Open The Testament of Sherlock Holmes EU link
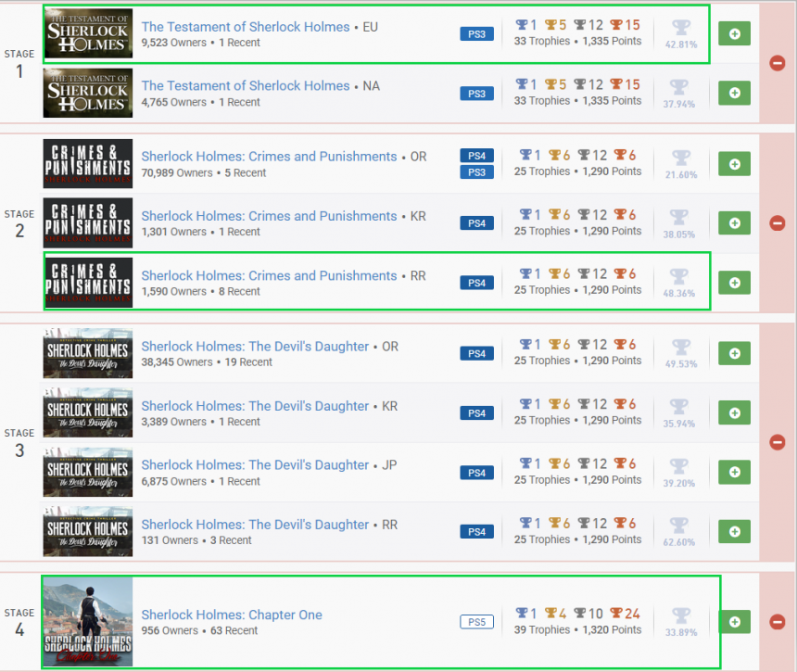Image resolution: width=797 pixels, height=672 pixels. click(x=246, y=27)
